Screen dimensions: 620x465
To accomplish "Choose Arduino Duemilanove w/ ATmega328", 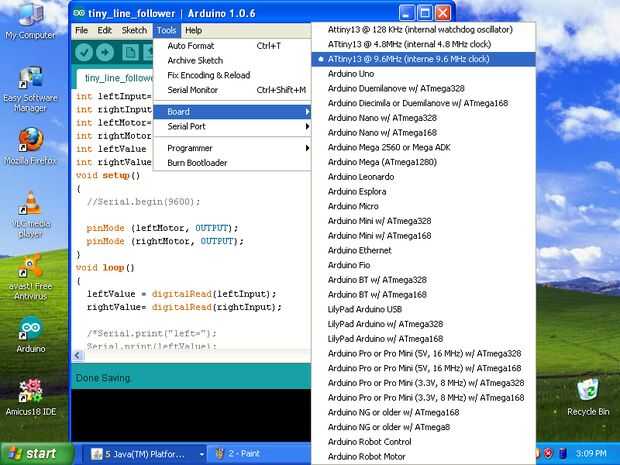I will tap(423, 89).
